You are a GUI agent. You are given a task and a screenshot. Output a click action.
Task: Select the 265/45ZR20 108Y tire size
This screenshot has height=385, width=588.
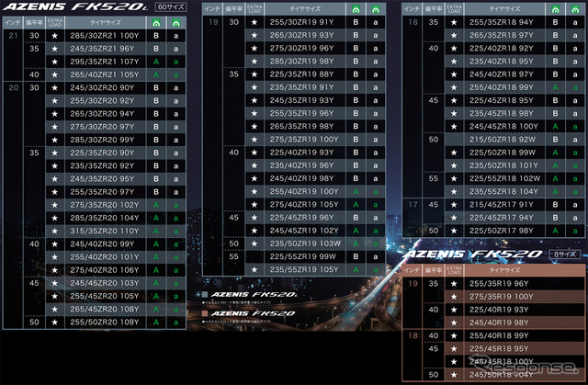(x=105, y=309)
